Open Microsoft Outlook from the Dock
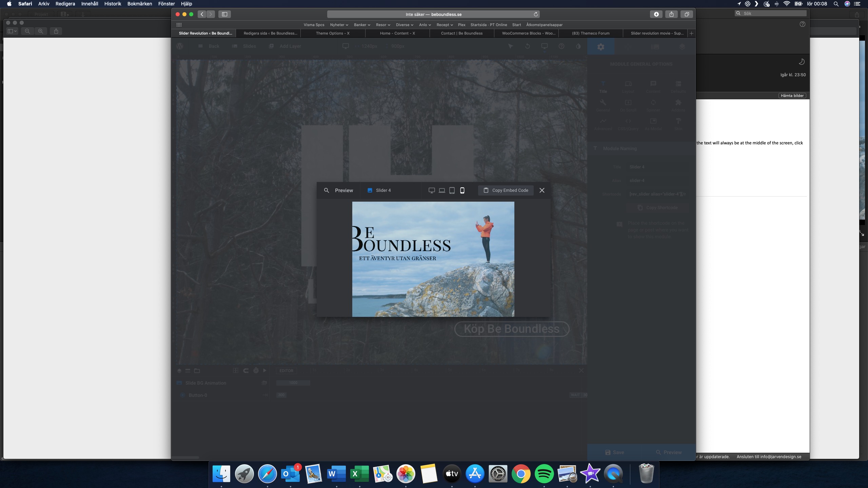Screen dimensions: 868x488 click(x=291, y=473)
